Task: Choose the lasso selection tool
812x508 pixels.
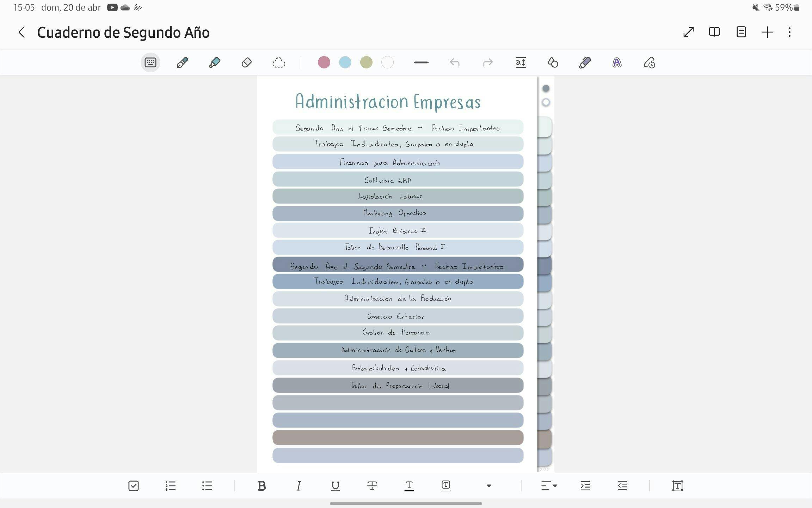Action: tap(278, 63)
